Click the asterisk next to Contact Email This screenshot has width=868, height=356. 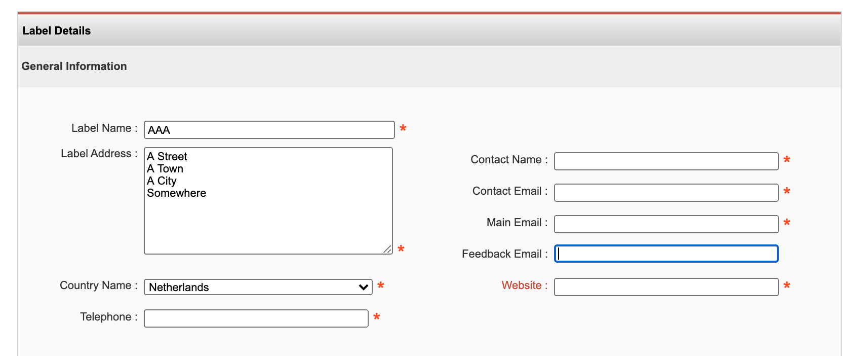pyautogui.click(x=787, y=191)
